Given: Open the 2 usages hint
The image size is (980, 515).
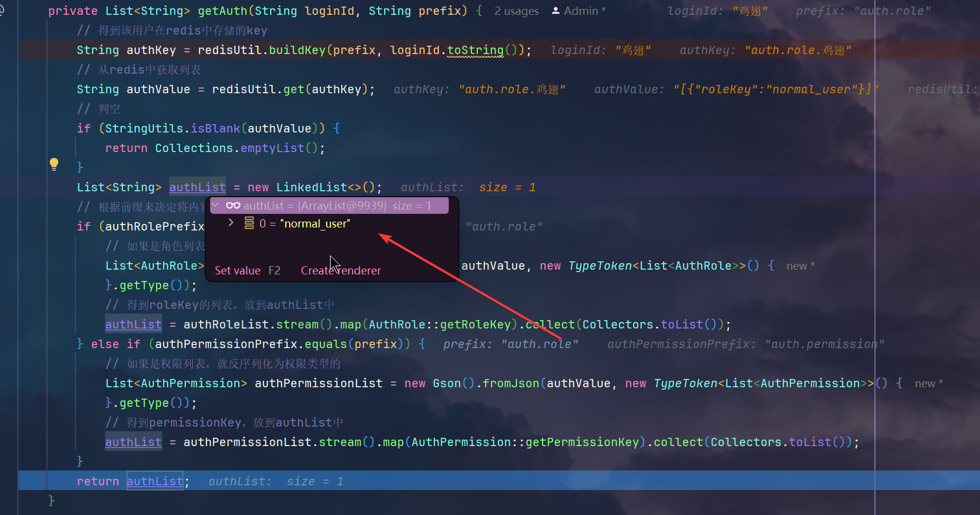Looking at the screenshot, I should tap(516, 11).
